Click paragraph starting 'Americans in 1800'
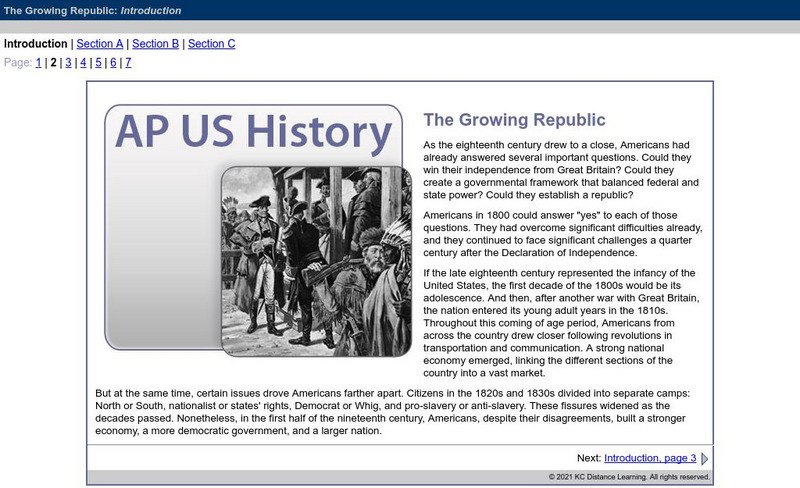Image resolution: width=800 pixels, height=488 pixels. (x=563, y=234)
